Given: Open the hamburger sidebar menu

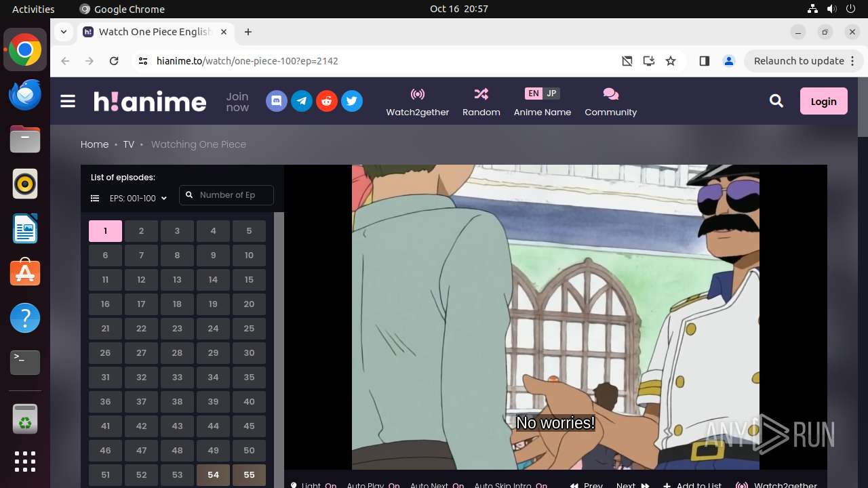Looking at the screenshot, I should pos(68,101).
